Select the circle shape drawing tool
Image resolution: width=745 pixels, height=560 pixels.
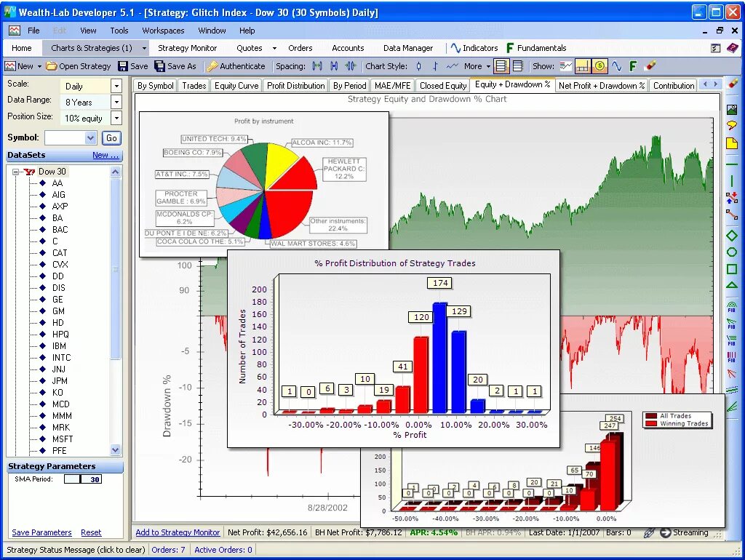[x=732, y=252]
